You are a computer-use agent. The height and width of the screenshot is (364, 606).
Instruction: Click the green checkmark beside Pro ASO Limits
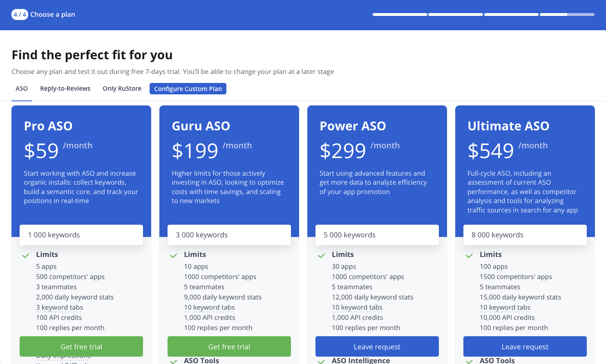click(x=26, y=256)
